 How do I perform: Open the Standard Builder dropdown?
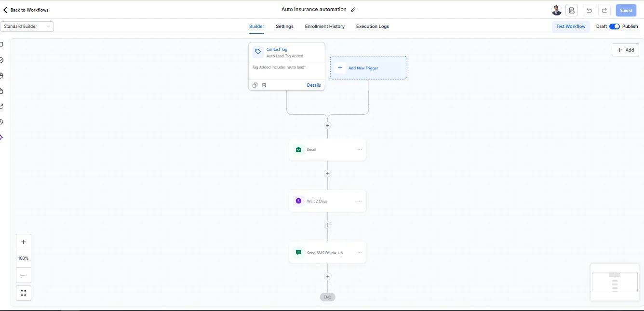(27, 27)
